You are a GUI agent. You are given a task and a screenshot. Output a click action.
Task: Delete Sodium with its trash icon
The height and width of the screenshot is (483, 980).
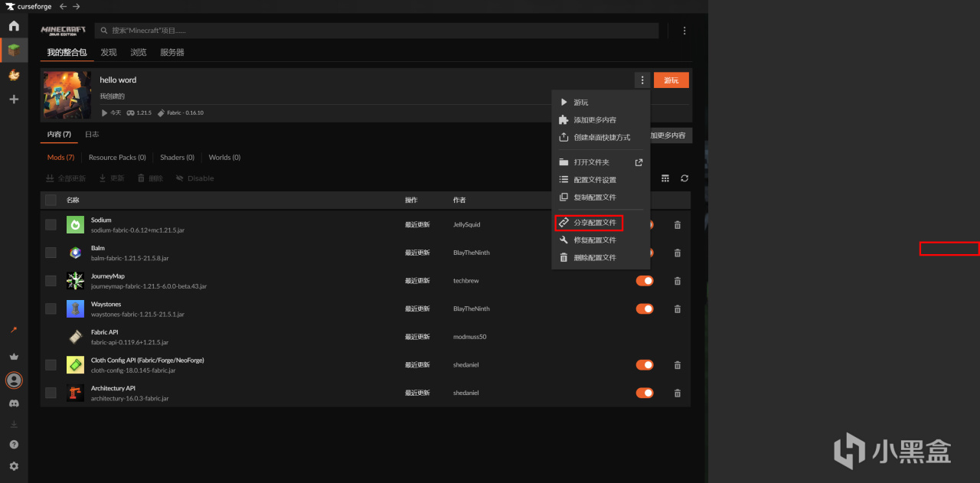[677, 225]
